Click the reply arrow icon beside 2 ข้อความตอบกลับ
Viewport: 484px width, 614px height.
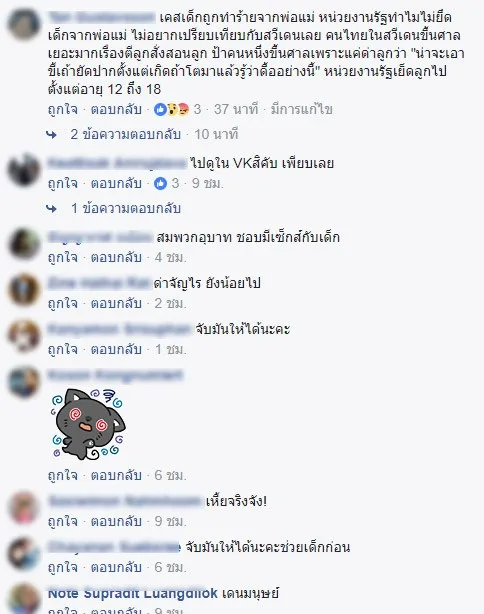[51, 135]
